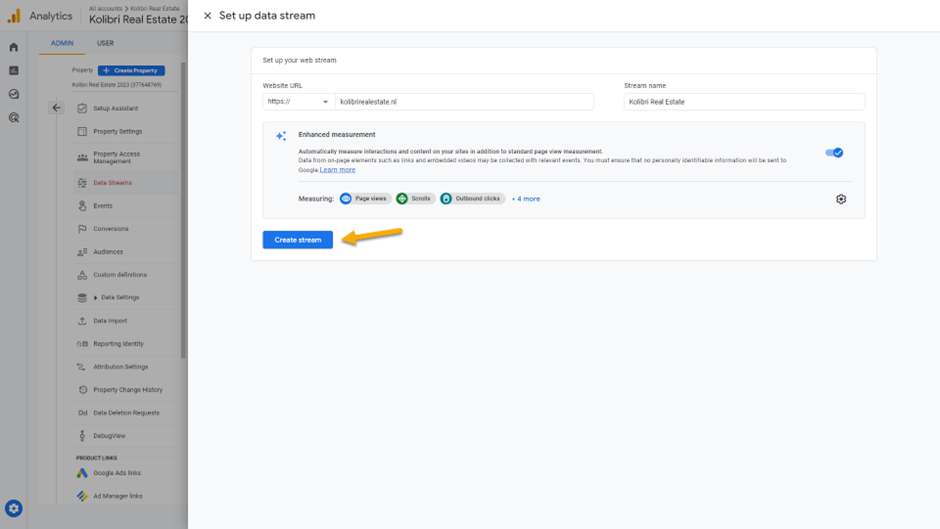Click the Page views chip icon
The height and width of the screenshot is (529, 940).
[x=346, y=199]
